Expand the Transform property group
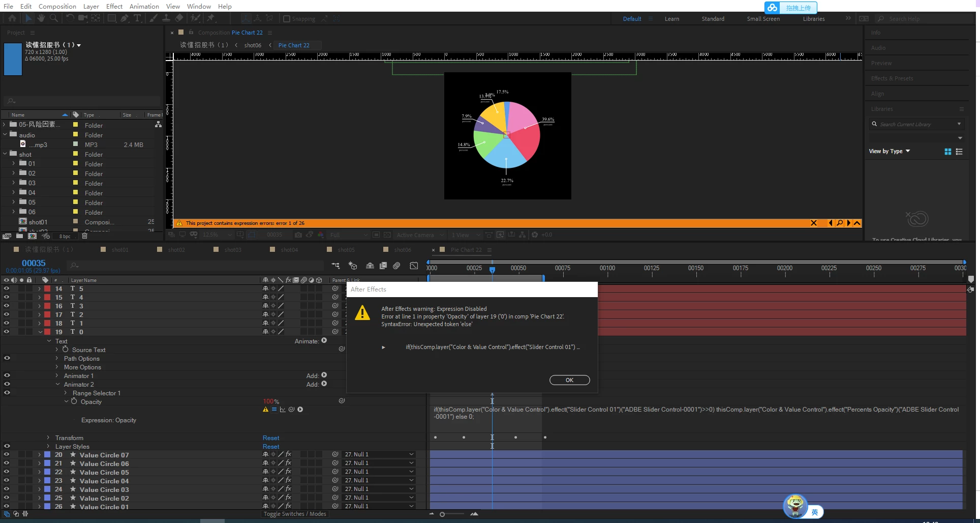This screenshot has width=980, height=523. [x=48, y=438]
